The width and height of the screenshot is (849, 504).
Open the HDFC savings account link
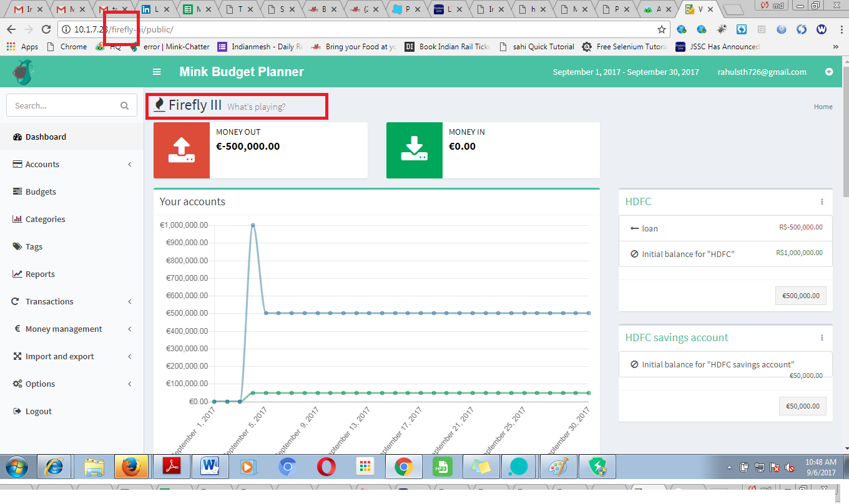point(677,337)
